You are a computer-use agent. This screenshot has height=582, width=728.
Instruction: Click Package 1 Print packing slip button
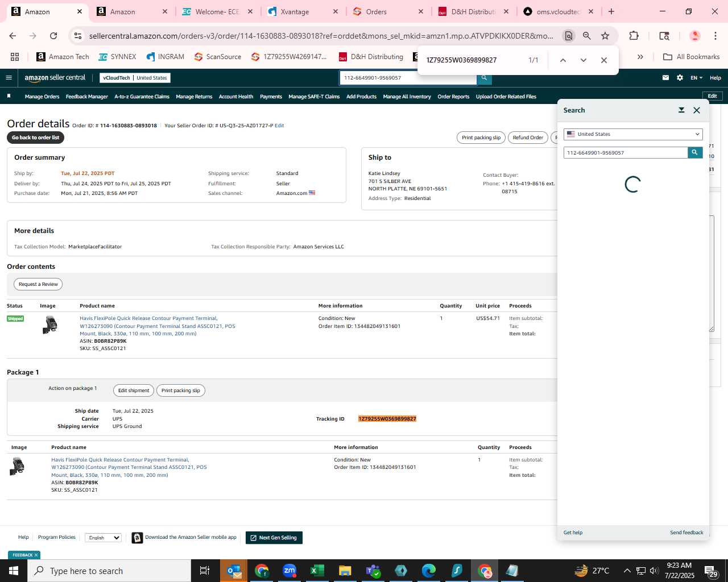[180, 390]
